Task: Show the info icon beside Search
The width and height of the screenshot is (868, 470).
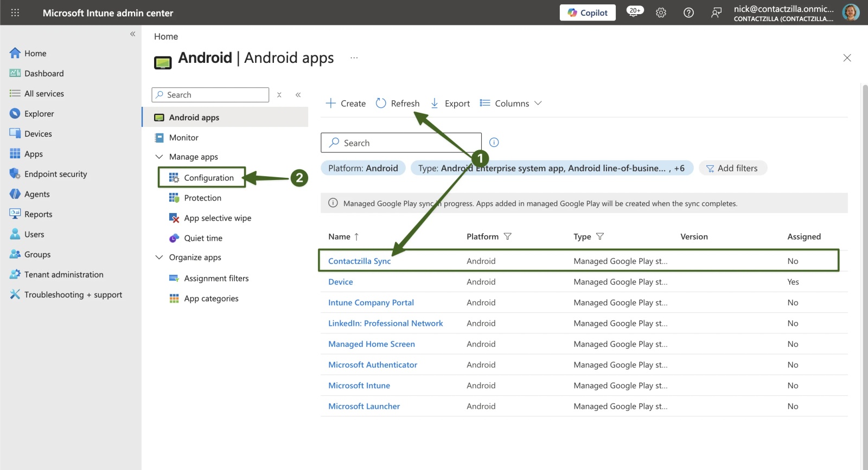Action: coord(494,143)
